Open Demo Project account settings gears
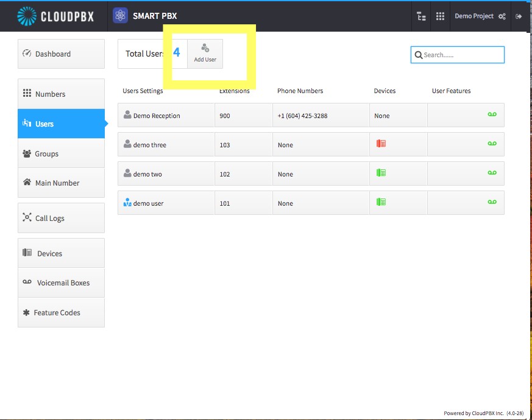The height and width of the screenshot is (420, 532). pos(502,16)
